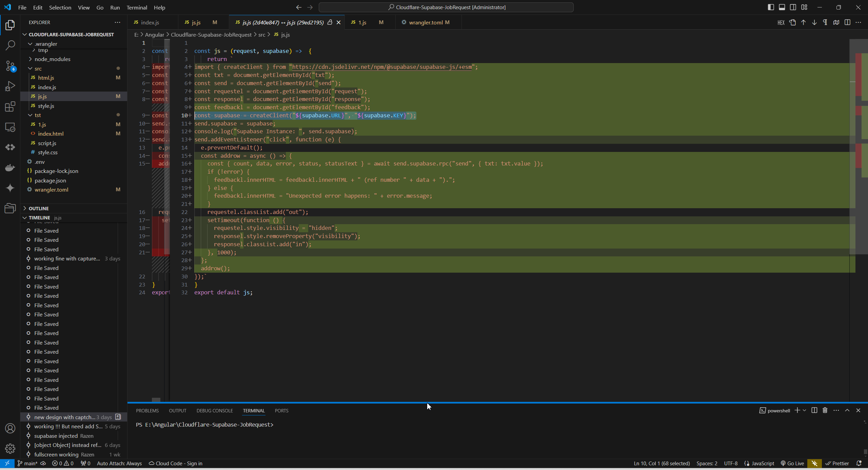
Task: Click Go Live in status bar
Action: point(792,463)
